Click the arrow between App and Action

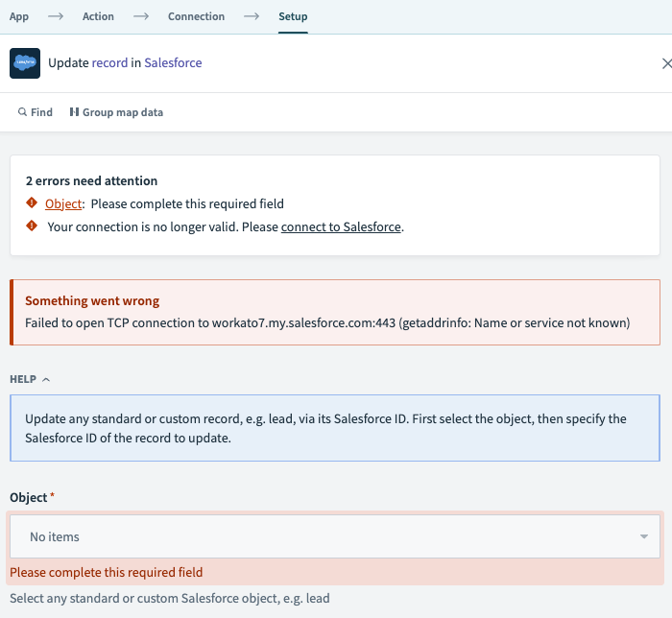[x=56, y=16]
